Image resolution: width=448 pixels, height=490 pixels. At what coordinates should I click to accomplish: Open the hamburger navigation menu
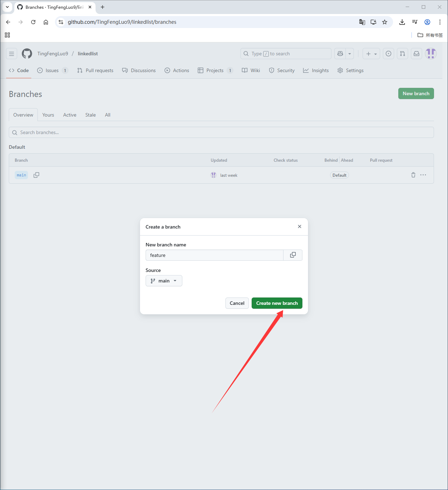tap(12, 54)
